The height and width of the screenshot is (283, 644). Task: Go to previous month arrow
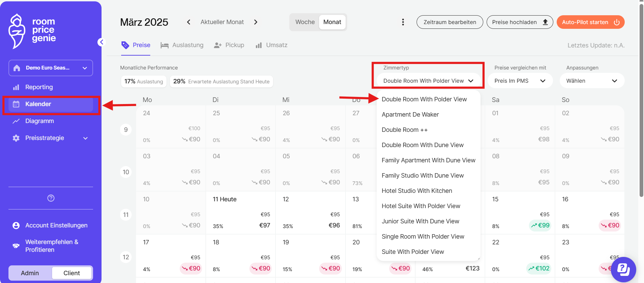point(188,22)
